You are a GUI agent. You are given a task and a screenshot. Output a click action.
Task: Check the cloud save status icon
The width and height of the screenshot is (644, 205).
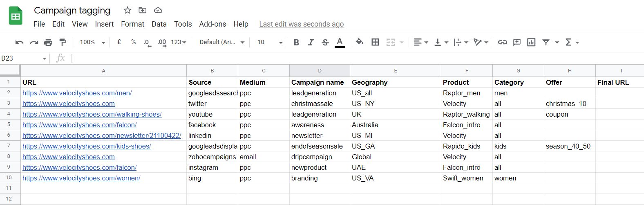[x=158, y=10]
